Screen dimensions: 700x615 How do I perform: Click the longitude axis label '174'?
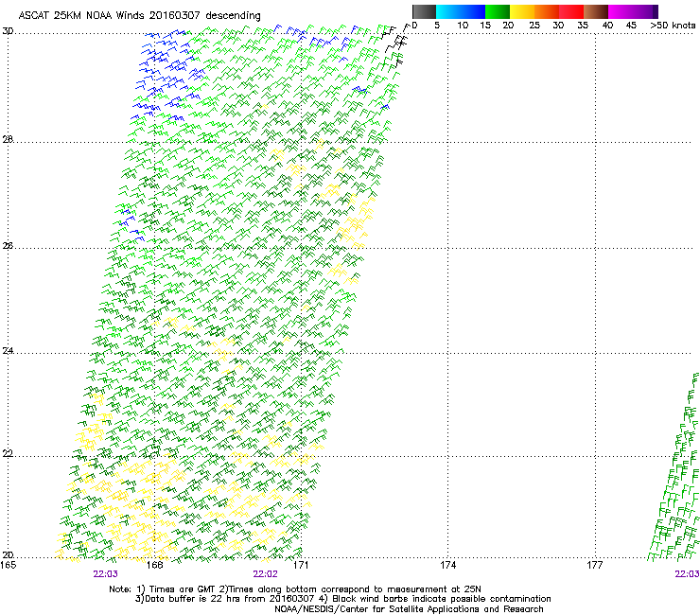447,565
